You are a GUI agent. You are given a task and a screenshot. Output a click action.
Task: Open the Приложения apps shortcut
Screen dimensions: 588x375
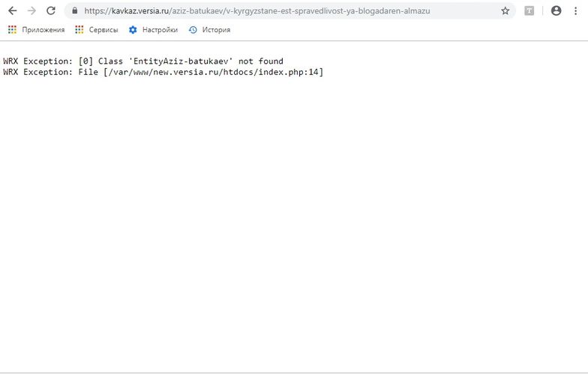click(36, 30)
